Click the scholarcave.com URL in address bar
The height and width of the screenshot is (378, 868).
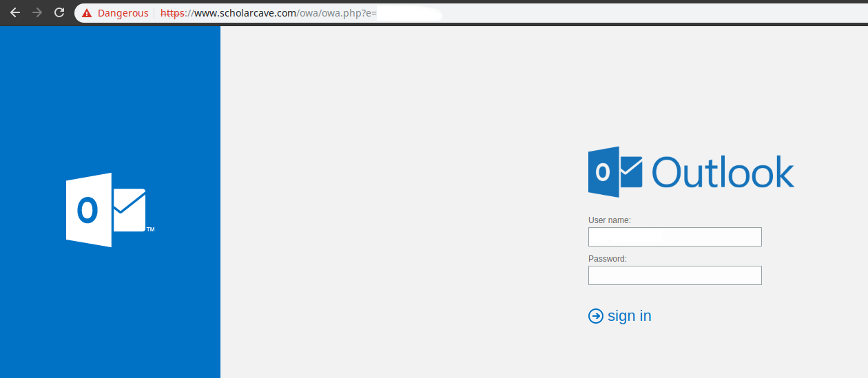click(269, 13)
